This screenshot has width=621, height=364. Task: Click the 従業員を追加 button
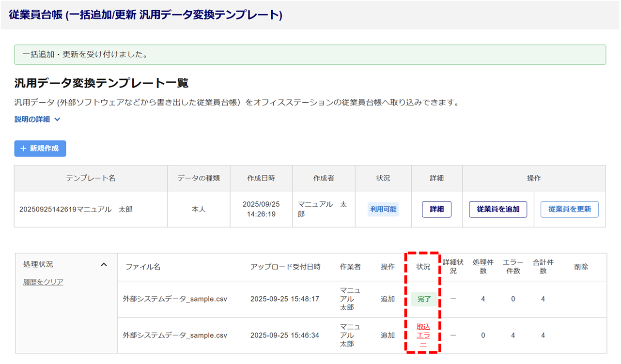(x=497, y=209)
